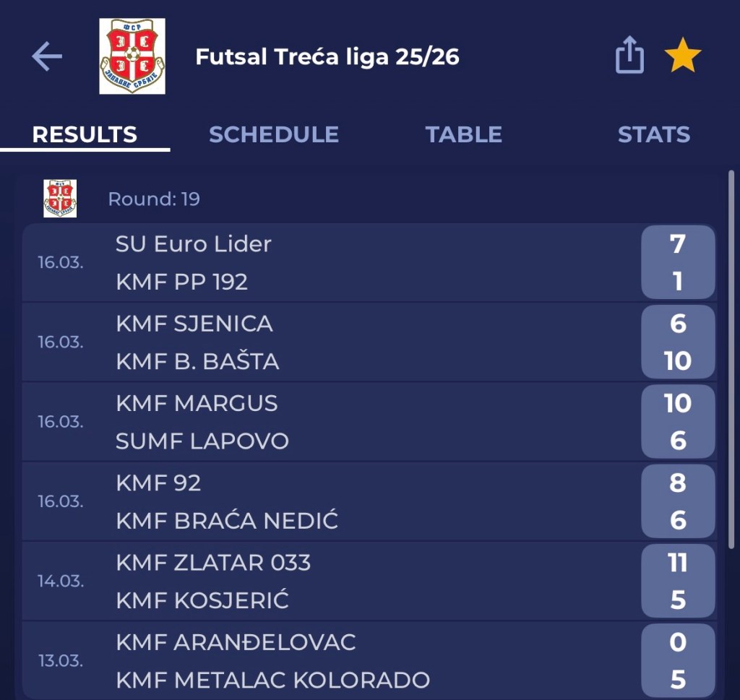Switch to the SCHEDULE tab
Image resolution: width=740 pixels, height=700 pixels.
pyautogui.click(x=273, y=134)
